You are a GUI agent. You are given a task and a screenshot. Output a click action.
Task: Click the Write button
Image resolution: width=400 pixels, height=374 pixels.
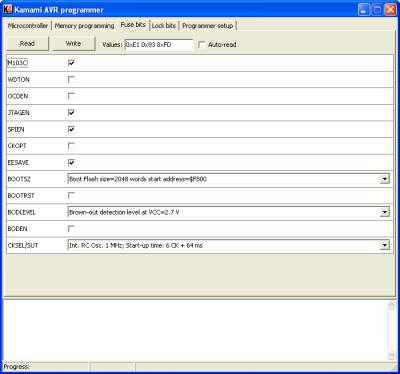(73, 44)
